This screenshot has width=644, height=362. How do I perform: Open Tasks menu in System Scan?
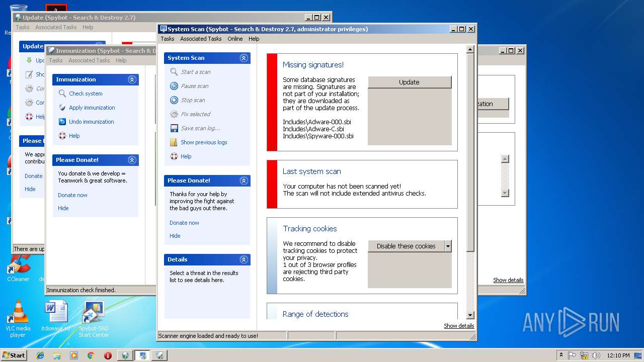point(168,39)
